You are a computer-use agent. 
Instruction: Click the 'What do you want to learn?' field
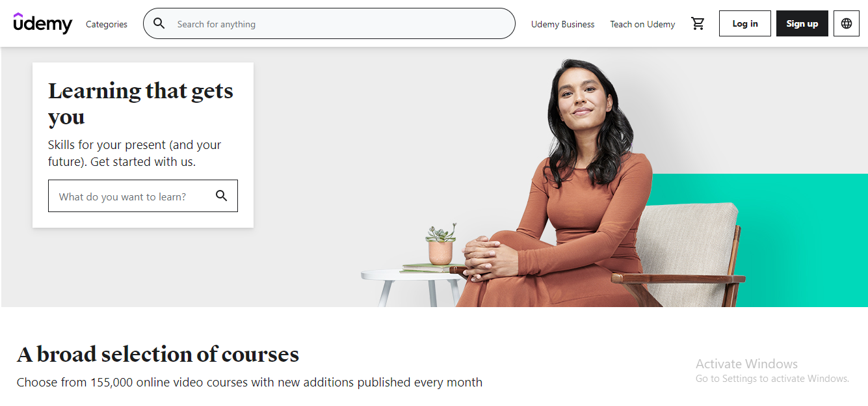click(143, 196)
